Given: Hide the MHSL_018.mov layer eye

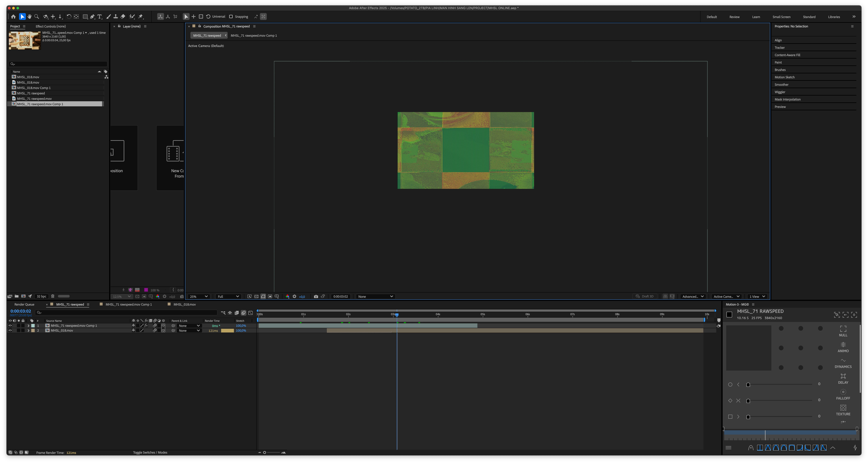Looking at the screenshot, I should tap(10, 330).
